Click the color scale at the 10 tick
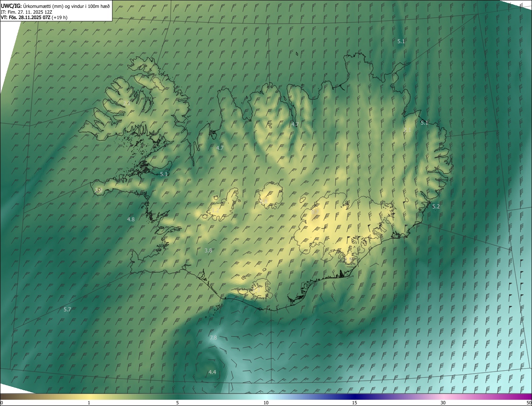The image size is (532, 406). click(266, 403)
